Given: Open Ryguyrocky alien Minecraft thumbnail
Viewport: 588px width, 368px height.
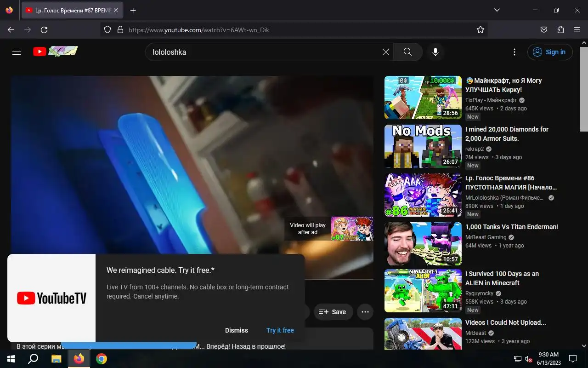Looking at the screenshot, I should 423,291.
